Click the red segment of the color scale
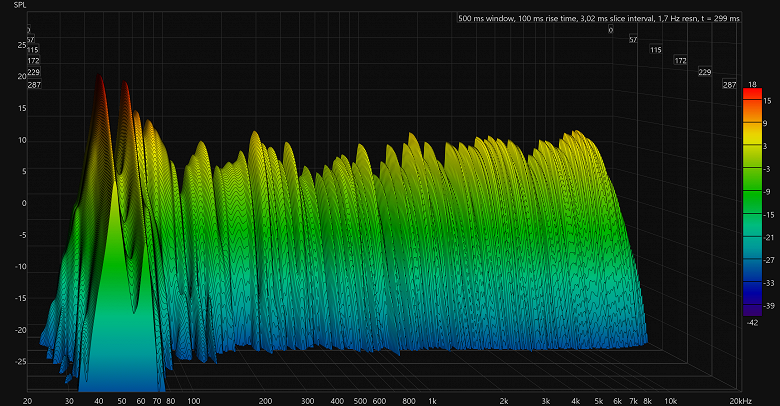The image size is (780, 406). [x=752, y=95]
